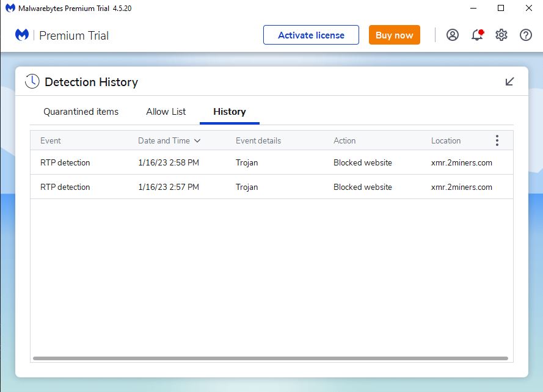
Task: Click the Buy now button
Action: tap(395, 35)
